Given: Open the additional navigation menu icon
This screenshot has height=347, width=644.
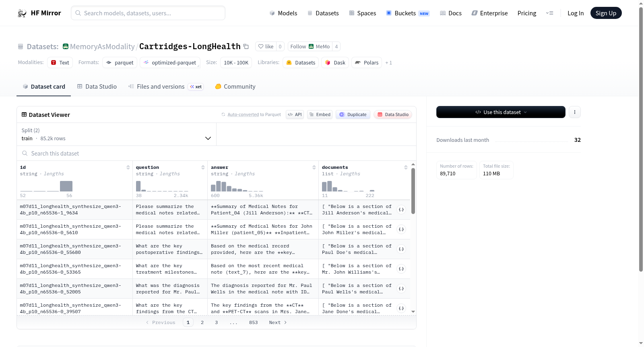Looking at the screenshot, I should [549, 13].
